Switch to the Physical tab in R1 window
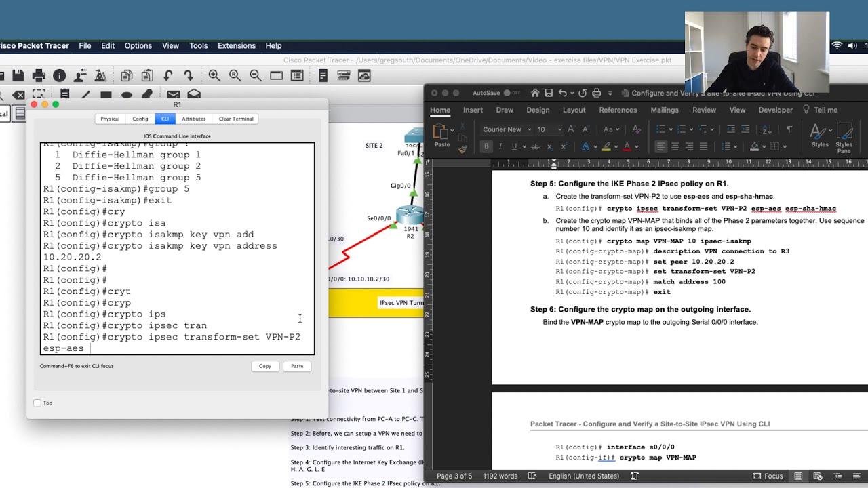The image size is (868, 488). pos(110,119)
